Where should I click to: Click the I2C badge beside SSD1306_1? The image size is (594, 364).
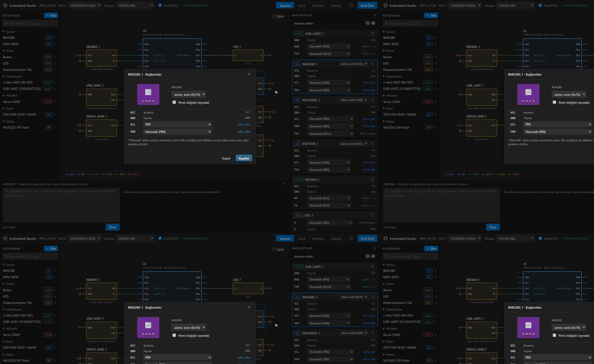[x=297, y=144]
